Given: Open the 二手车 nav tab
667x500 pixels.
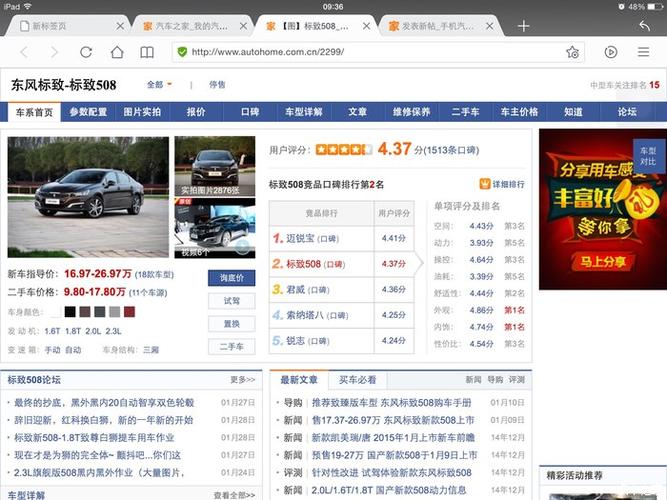Looking at the screenshot, I should click(x=465, y=112).
